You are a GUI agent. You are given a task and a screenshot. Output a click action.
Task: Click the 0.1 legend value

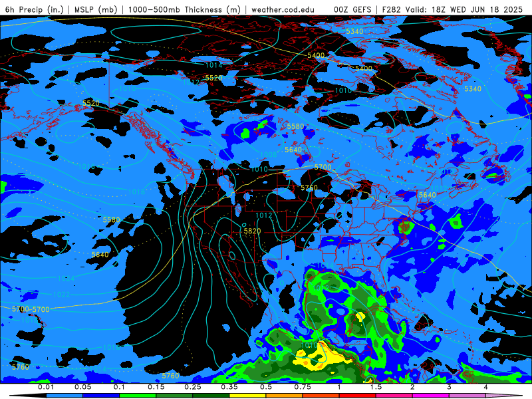pyautogui.click(x=119, y=387)
